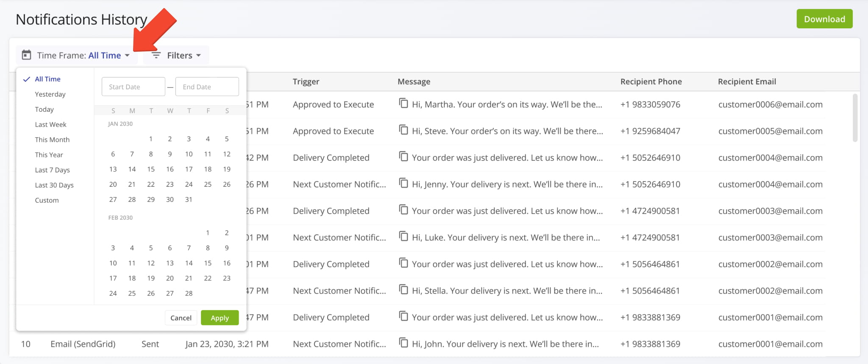The height and width of the screenshot is (364, 868).
Task: Copy message icon for customer0003 Delivery Completed row
Action: point(403,210)
